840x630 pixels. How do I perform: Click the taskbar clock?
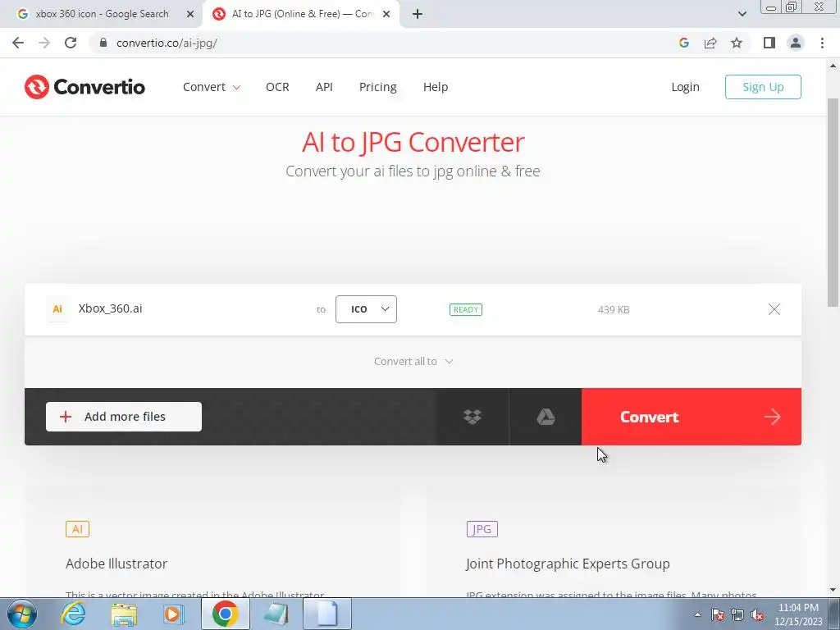(798, 614)
